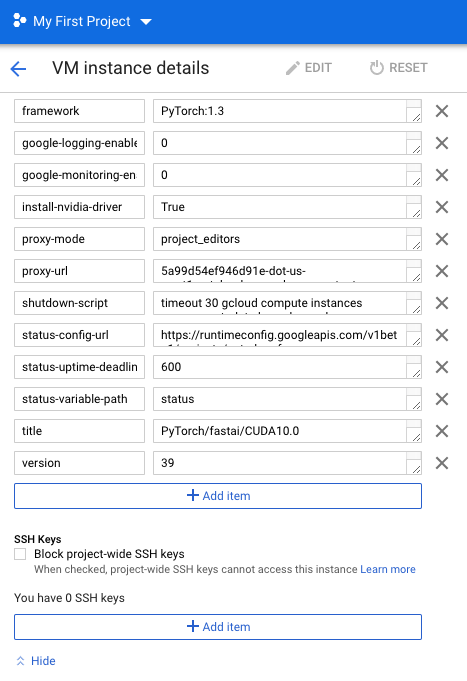
Task: Go back using the left arrow icon
Action: pos(18,69)
